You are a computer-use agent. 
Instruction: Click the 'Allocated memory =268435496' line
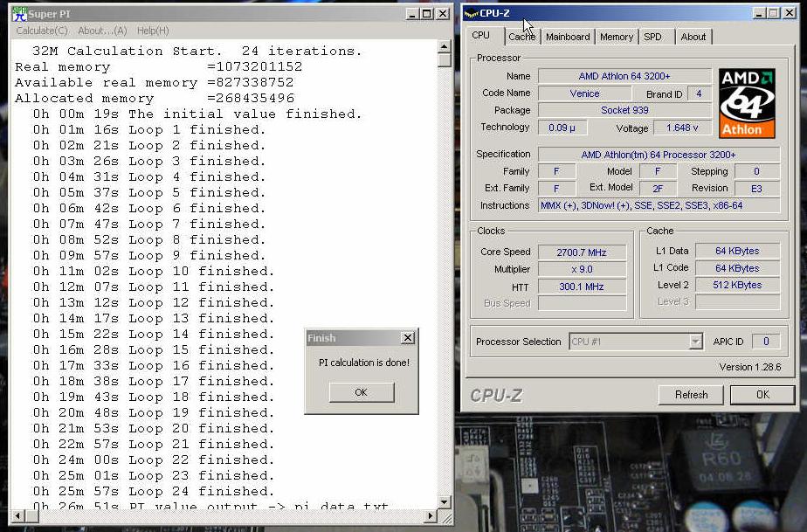155,99
